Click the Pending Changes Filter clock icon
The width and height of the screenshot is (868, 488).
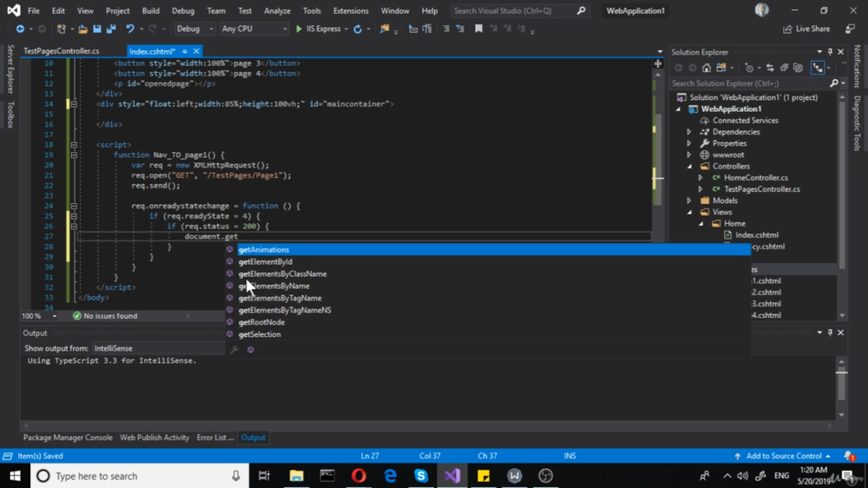(749, 68)
